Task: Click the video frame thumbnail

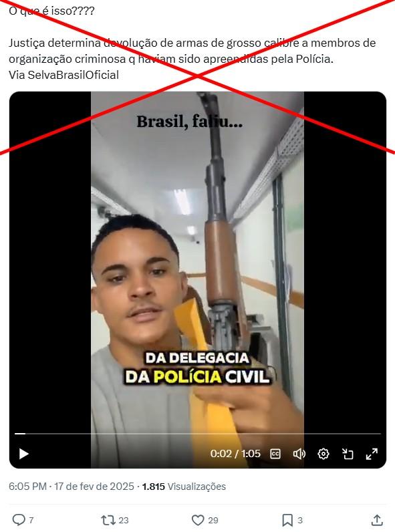Action: 198,261
